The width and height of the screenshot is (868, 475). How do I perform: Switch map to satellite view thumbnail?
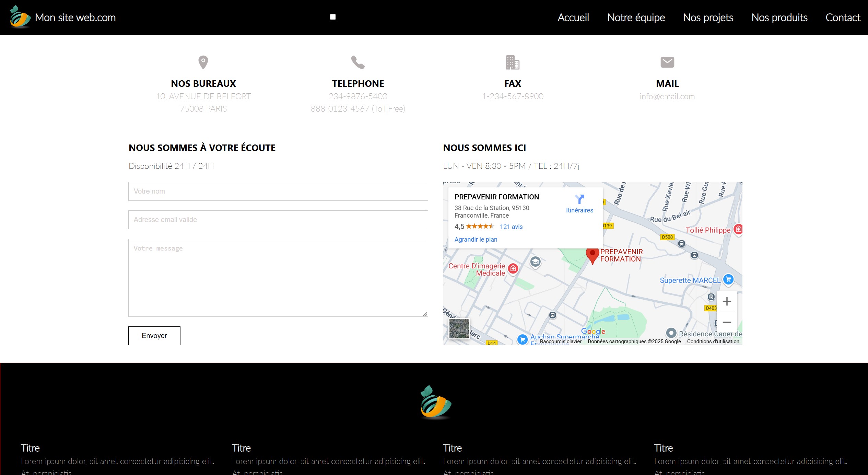tap(459, 328)
